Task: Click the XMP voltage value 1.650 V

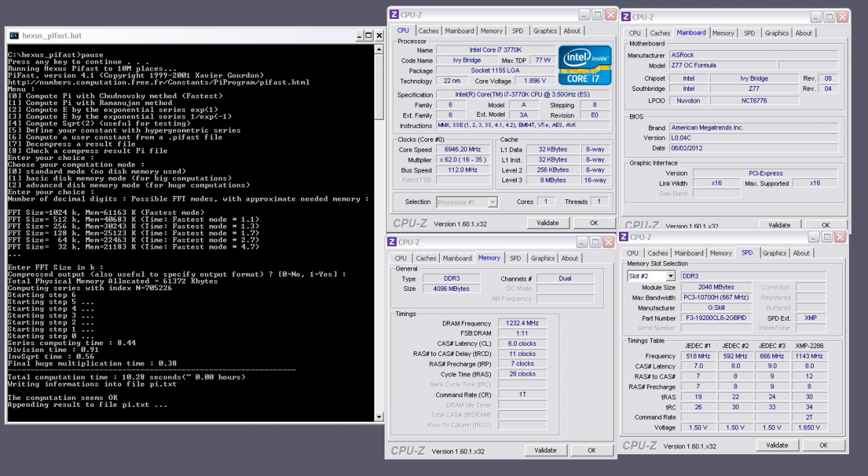Action: pyautogui.click(x=809, y=427)
